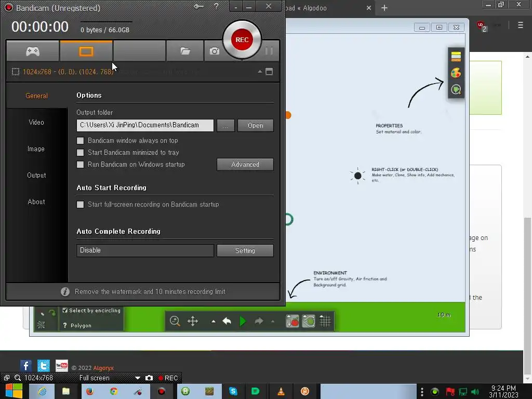Click the Auto Complete Recording Disable field
The image size is (532, 399).
[145, 250]
